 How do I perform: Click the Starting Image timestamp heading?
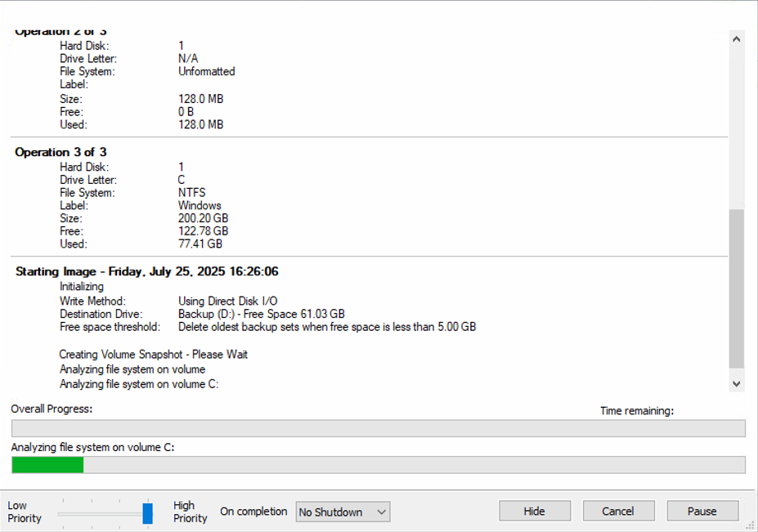(147, 271)
